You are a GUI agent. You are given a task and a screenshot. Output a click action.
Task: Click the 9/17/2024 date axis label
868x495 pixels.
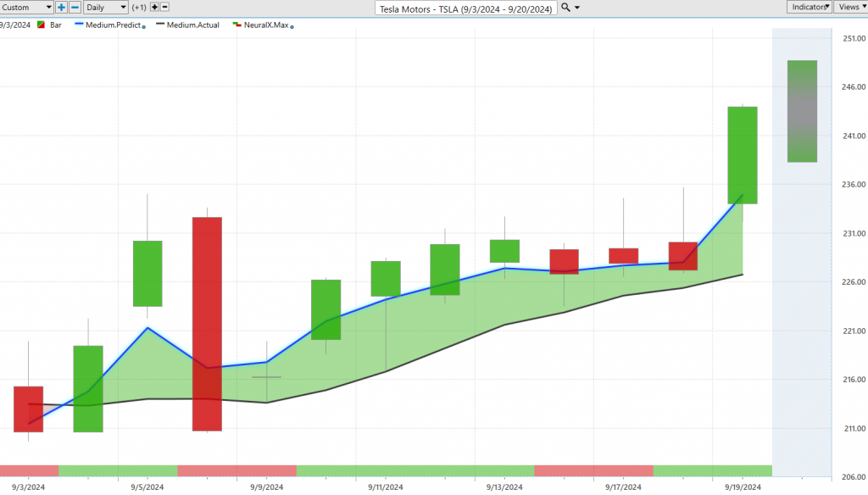pos(623,487)
